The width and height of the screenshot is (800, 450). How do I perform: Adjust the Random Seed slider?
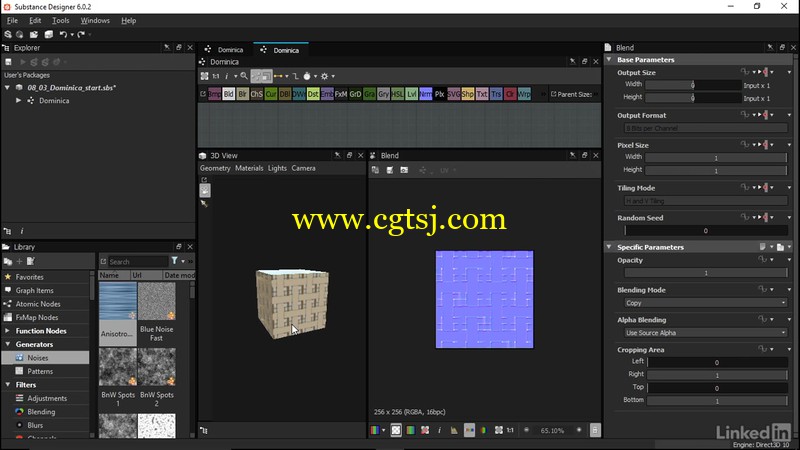tap(706, 231)
